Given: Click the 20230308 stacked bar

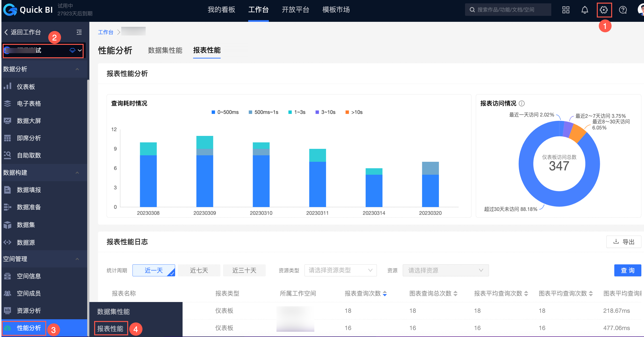Looking at the screenshot, I should coord(148,175).
